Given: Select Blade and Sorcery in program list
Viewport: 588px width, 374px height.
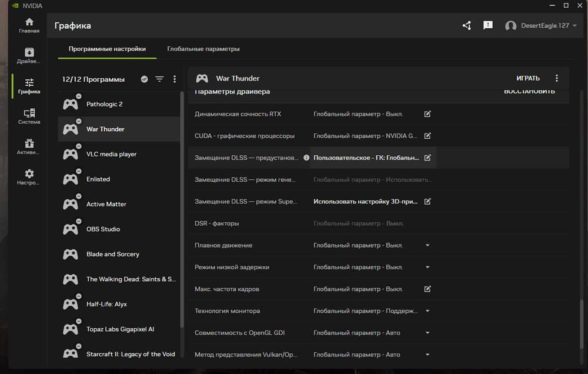Looking at the screenshot, I should tap(119, 254).
